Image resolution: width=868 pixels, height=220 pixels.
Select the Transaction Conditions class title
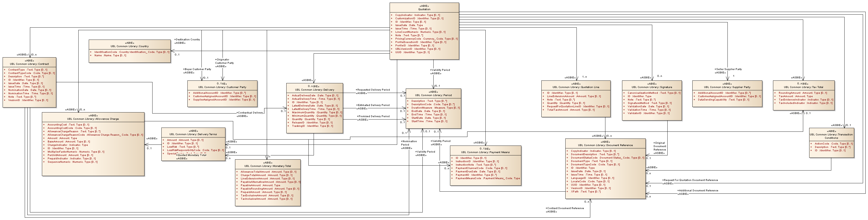(x=831, y=136)
